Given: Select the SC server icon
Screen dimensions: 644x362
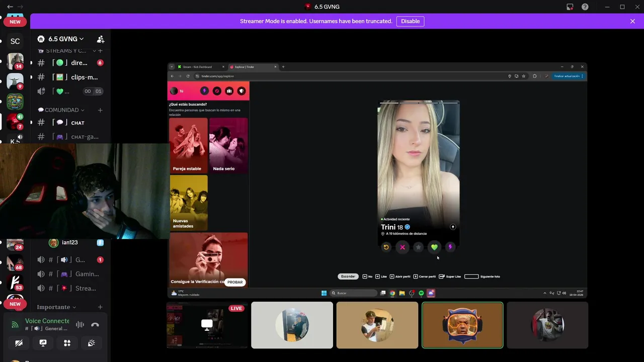Looking at the screenshot, I should click(15, 41).
